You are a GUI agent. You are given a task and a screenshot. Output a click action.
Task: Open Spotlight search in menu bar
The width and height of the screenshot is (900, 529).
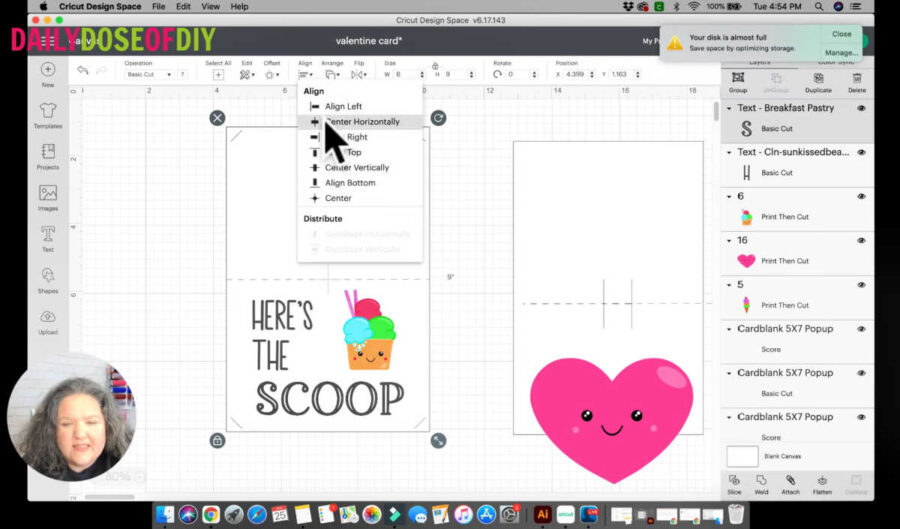[x=819, y=7]
